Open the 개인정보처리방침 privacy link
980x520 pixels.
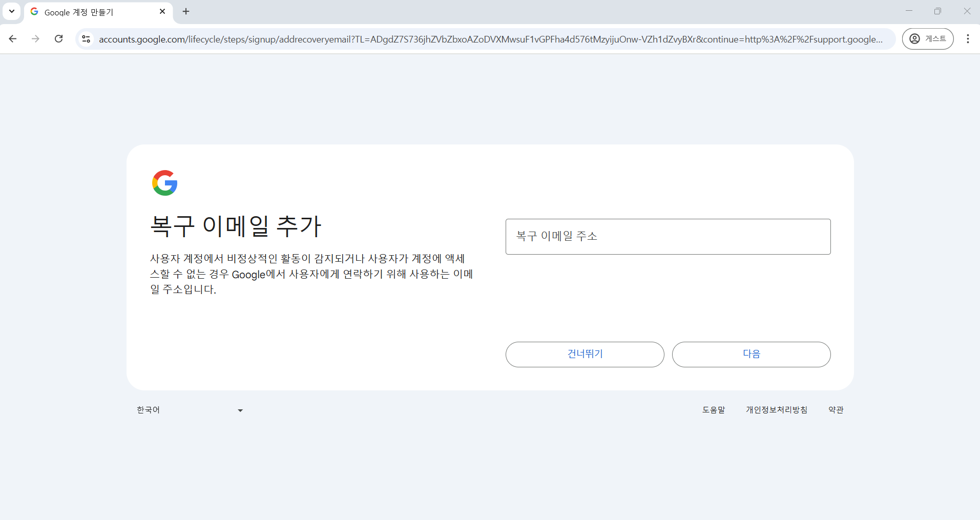[x=777, y=410]
